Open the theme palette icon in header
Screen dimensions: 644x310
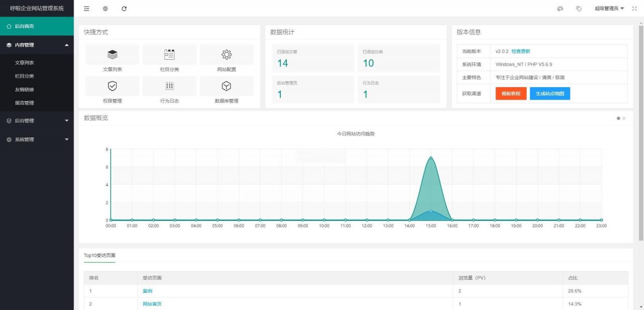point(560,9)
